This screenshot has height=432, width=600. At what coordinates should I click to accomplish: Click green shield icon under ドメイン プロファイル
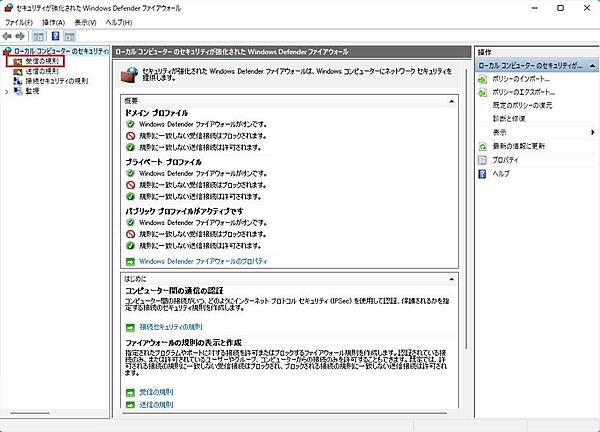click(130, 124)
